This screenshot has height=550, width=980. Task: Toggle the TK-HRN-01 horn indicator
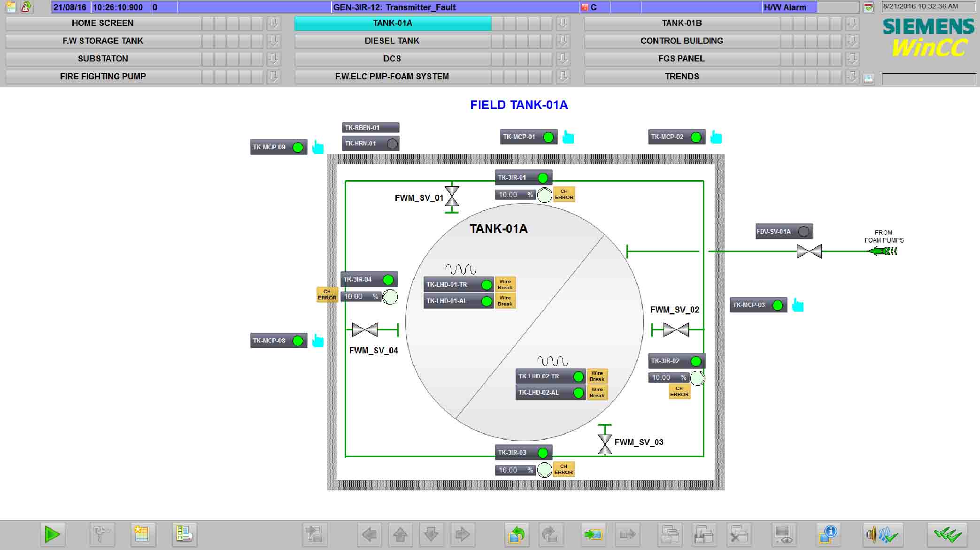[x=392, y=144]
